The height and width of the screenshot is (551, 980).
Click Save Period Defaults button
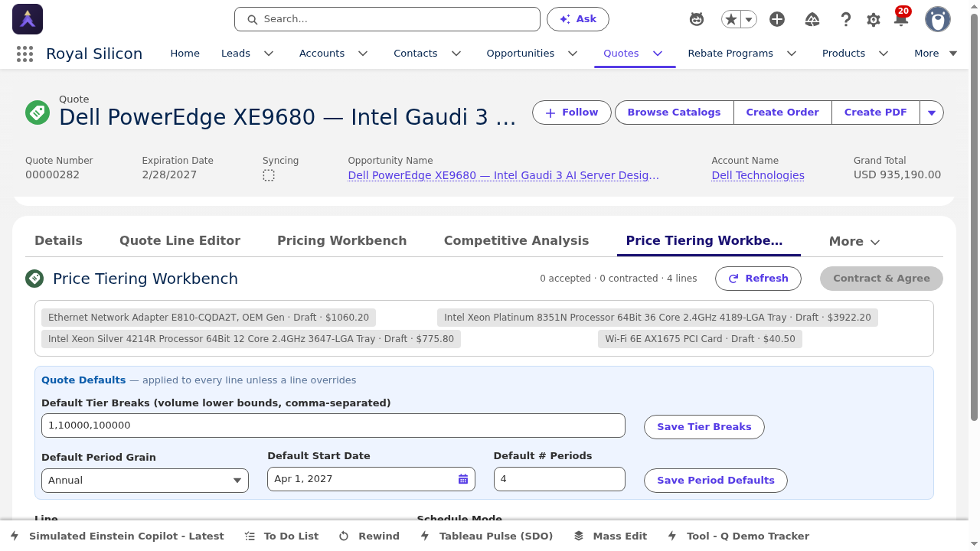(716, 481)
